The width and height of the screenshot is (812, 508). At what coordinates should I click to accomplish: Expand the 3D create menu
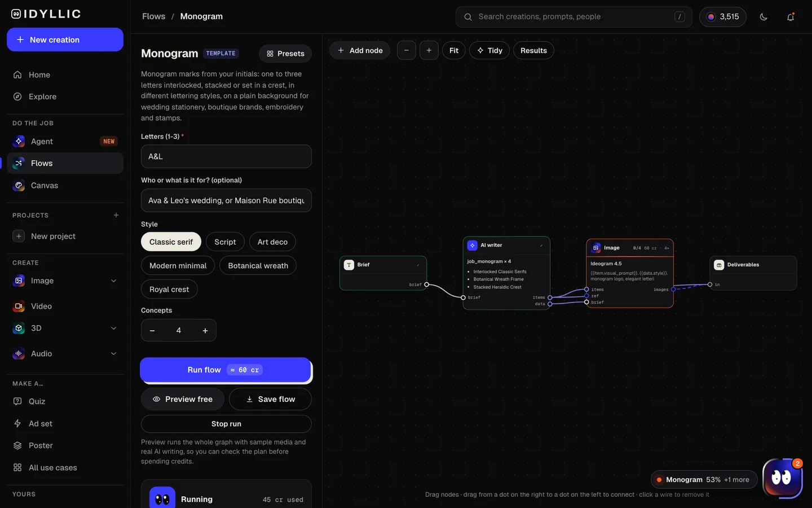pos(113,328)
